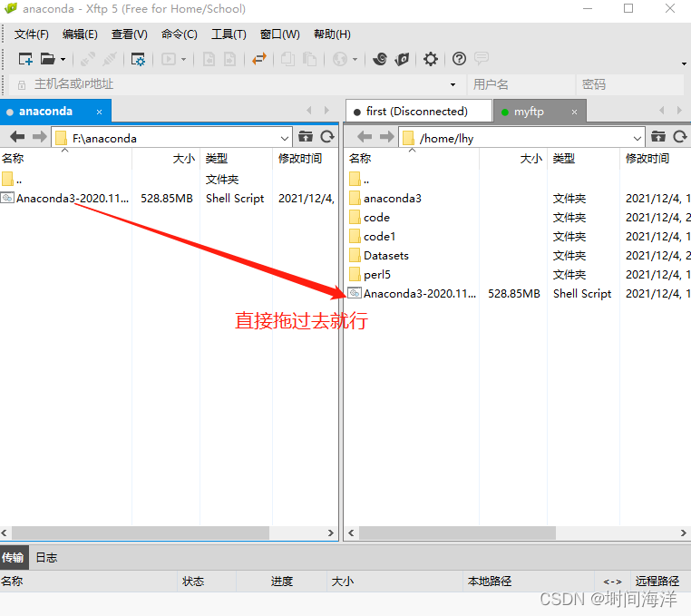Click the local pane horizontal scrollbar

point(141,533)
